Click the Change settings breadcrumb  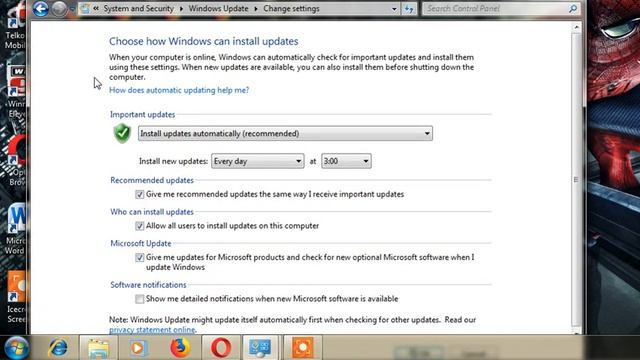(291, 9)
